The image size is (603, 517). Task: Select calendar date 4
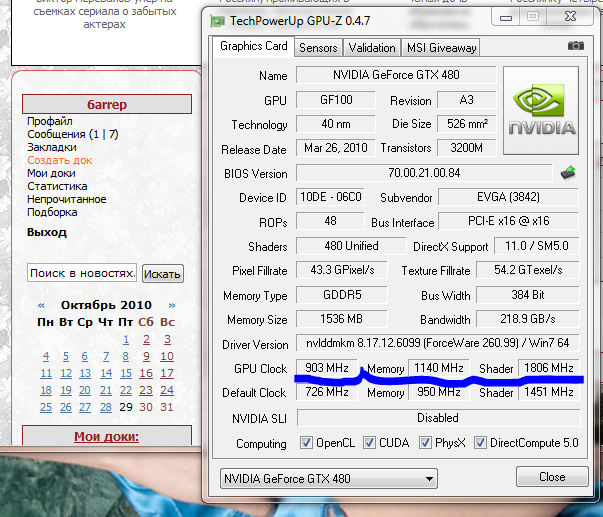[46, 356]
